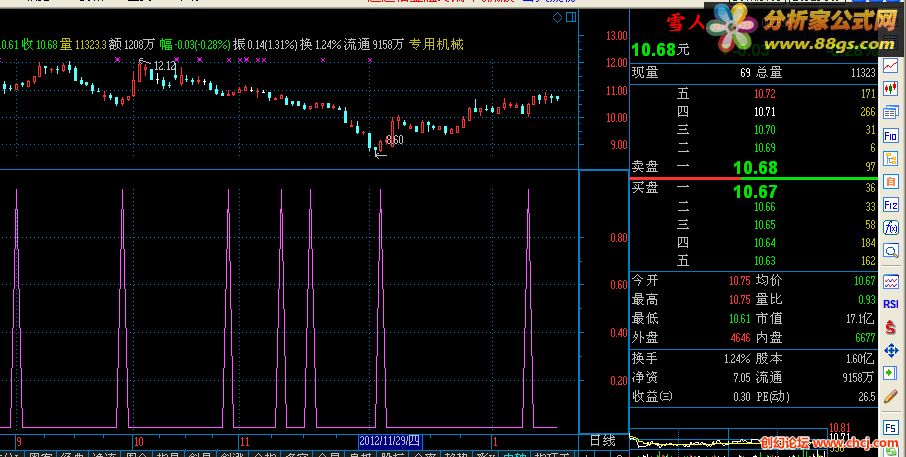Click buy-three price 10.65

tap(764, 225)
